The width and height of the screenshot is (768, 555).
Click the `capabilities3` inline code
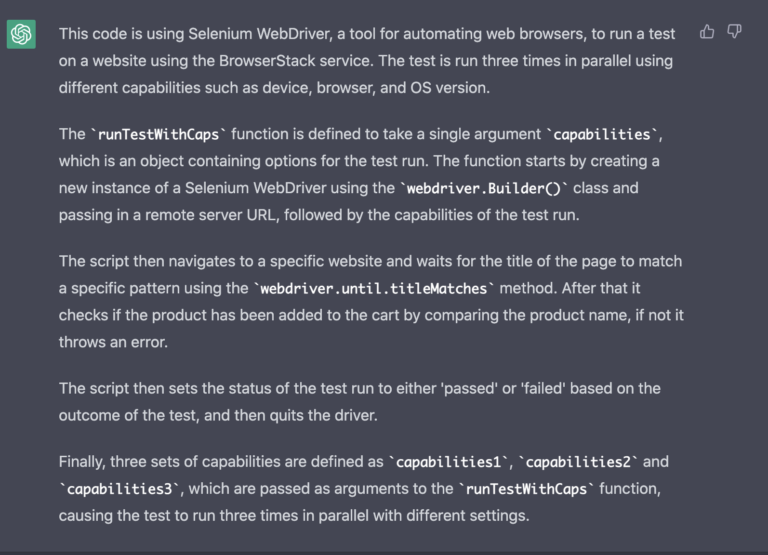120,489
